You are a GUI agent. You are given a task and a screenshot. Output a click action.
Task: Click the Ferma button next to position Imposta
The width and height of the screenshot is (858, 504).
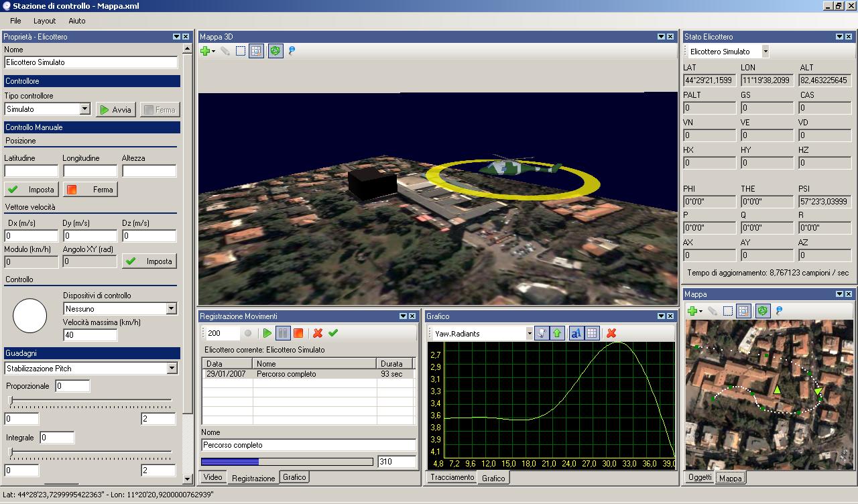click(90, 190)
